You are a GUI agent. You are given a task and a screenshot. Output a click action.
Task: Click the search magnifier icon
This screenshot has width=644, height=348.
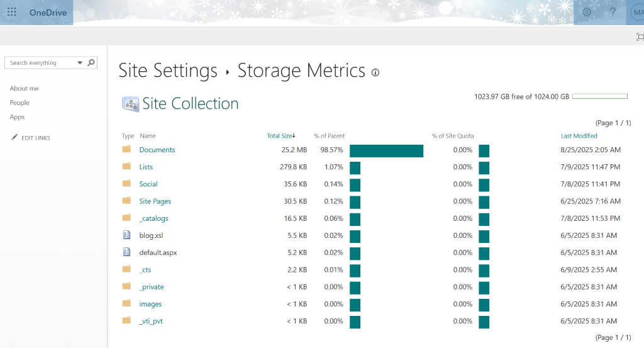click(x=91, y=62)
